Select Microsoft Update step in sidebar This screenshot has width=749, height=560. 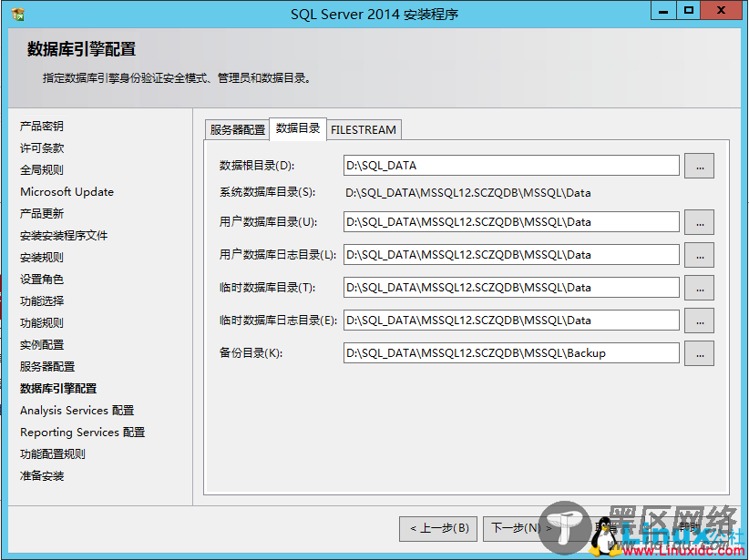tap(67, 192)
